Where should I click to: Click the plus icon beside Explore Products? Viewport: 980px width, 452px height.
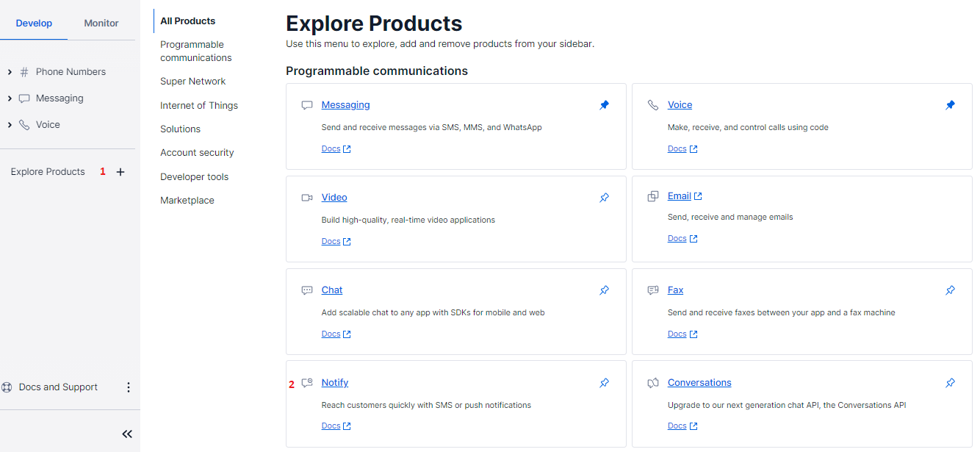click(120, 172)
